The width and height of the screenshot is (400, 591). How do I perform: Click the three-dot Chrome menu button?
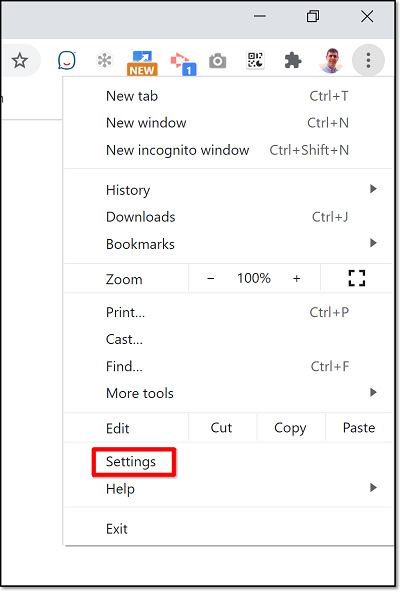[x=368, y=60]
